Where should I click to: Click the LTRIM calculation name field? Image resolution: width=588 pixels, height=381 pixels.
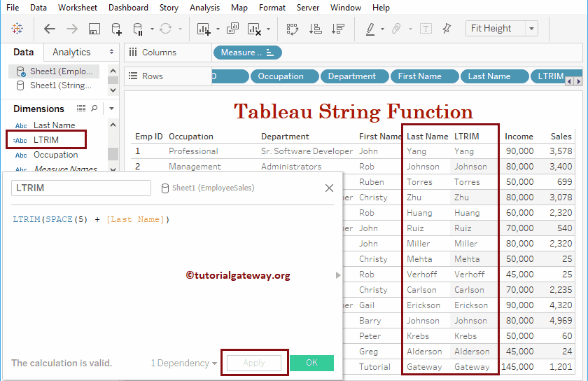point(81,188)
